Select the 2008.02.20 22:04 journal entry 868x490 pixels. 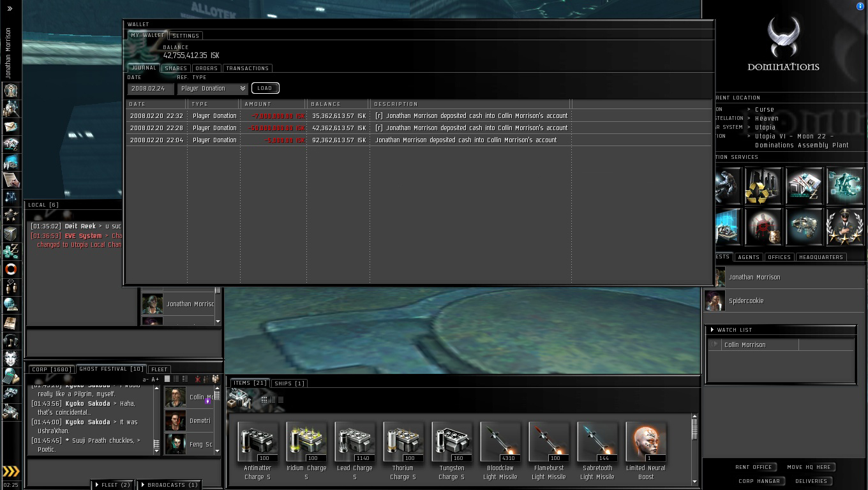click(x=418, y=140)
